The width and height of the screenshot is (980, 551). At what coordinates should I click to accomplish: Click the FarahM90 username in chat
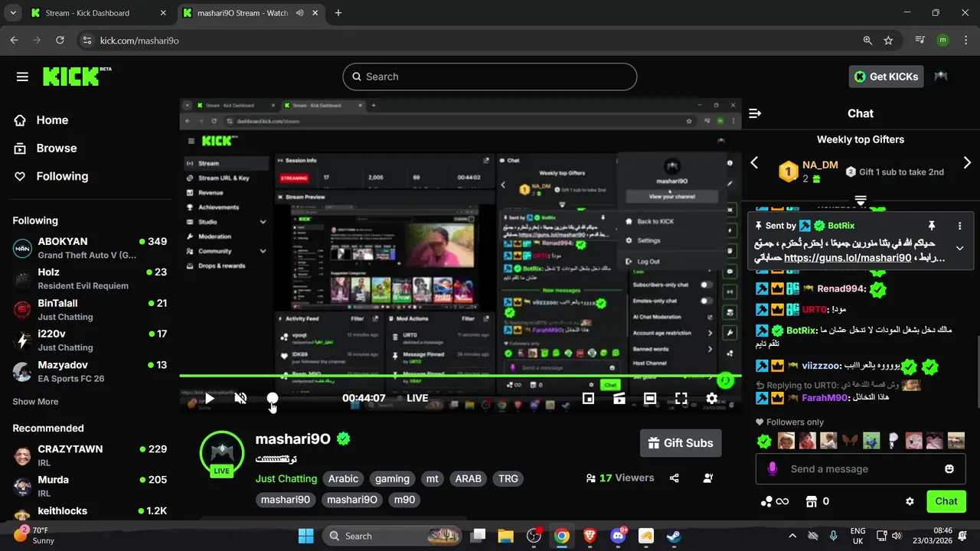click(825, 398)
